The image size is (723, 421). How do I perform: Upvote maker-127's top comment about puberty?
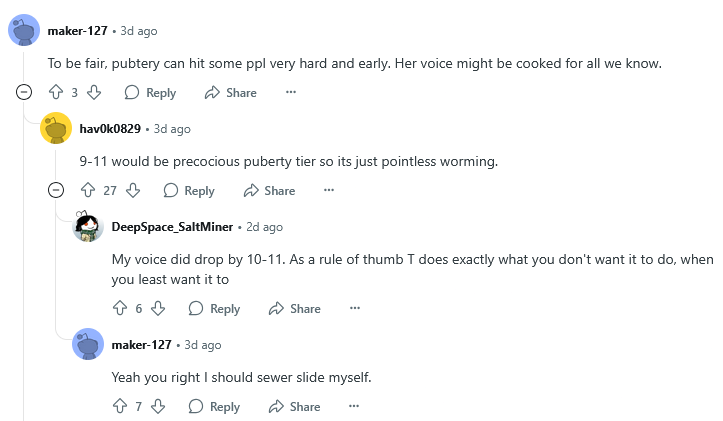pos(56,93)
